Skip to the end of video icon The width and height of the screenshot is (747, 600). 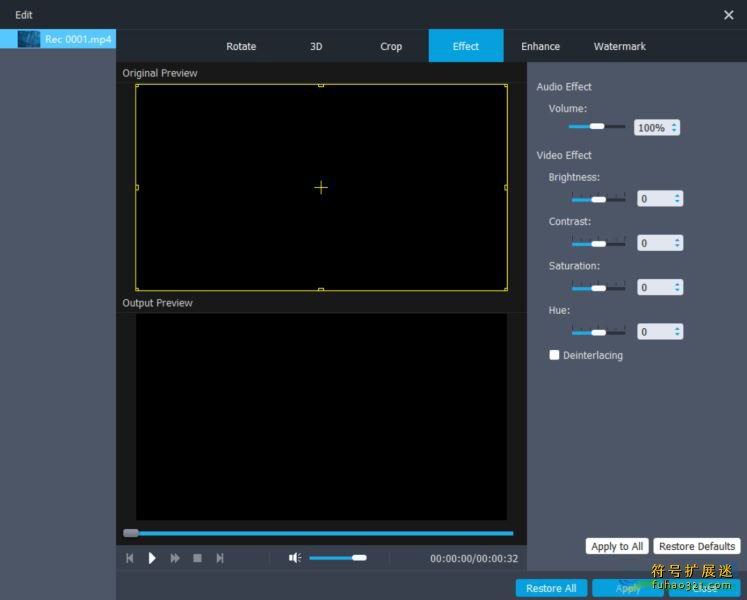coord(220,558)
